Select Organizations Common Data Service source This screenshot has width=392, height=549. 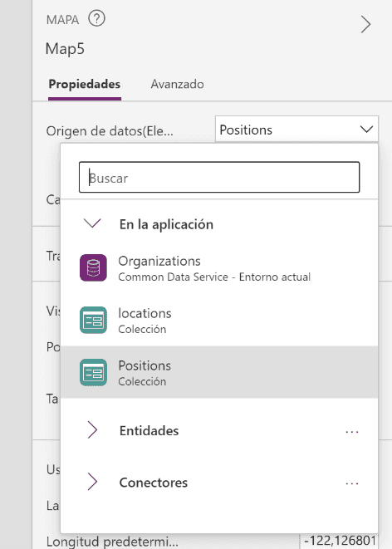click(219, 267)
